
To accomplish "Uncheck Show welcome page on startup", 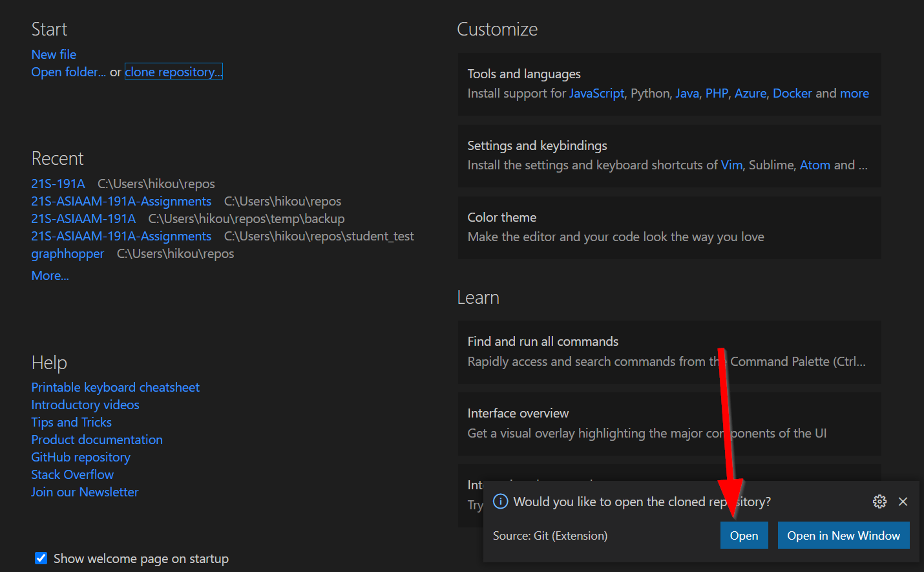I will click(x=41, y=558).
